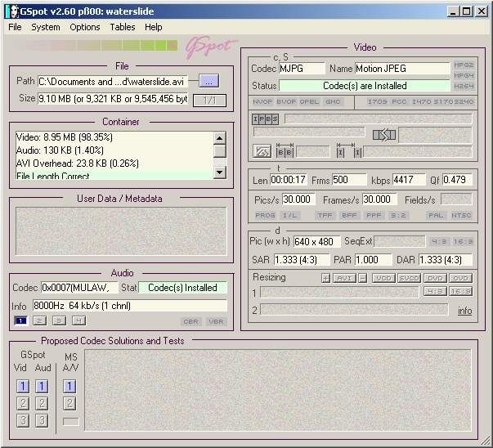This screenshot has height=448, width=493.
Task: Click the GSpot Vid test 1 button
Action: (x=23, y=386)
